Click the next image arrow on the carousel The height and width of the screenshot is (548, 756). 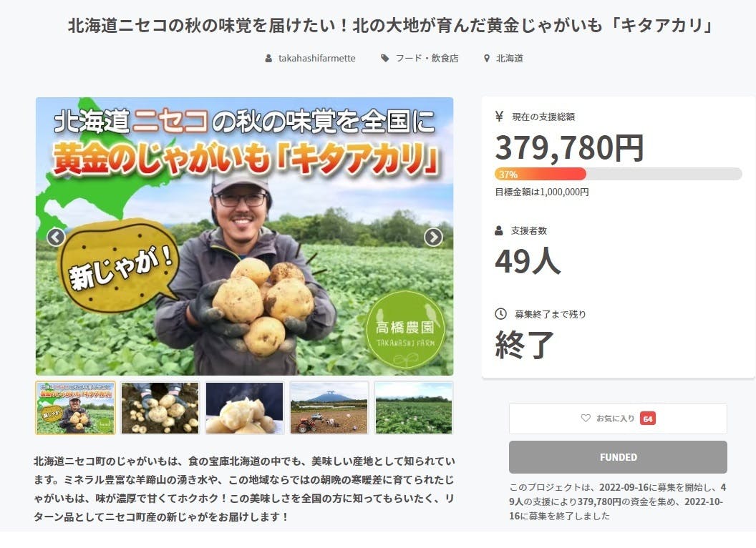[x=433, y=237]
